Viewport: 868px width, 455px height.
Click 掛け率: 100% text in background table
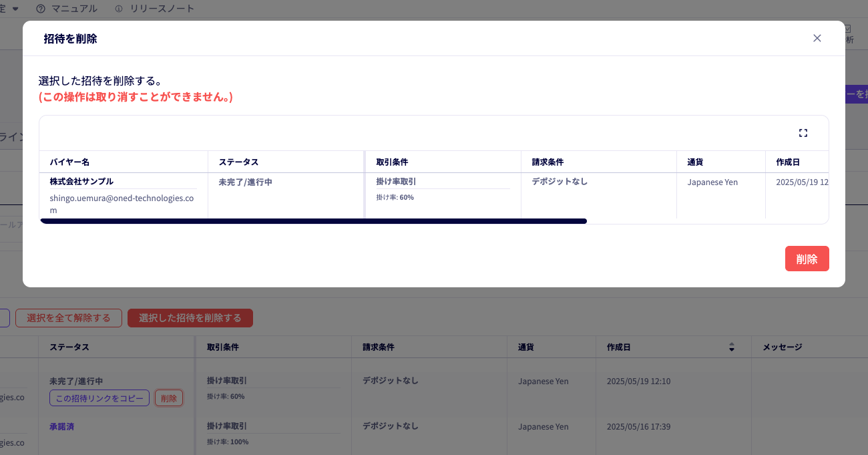(228, 442)
